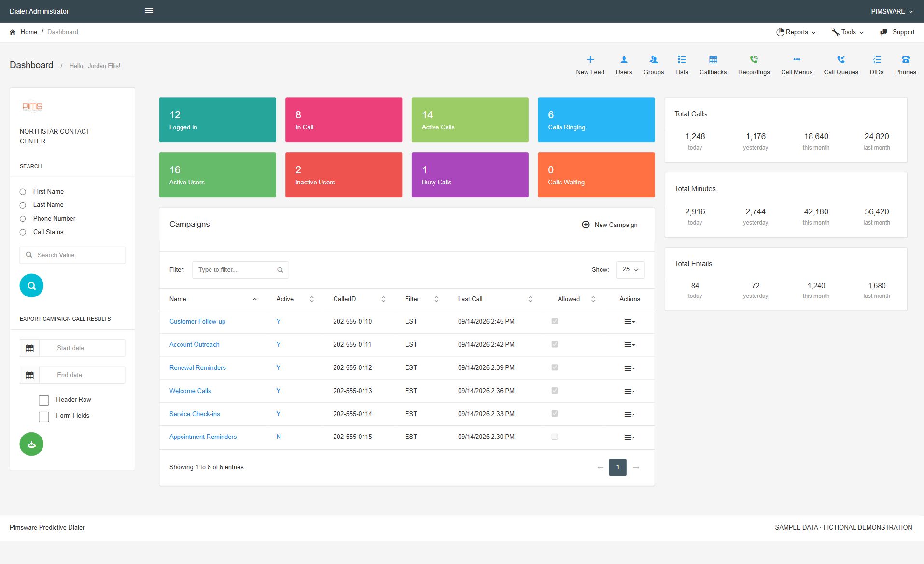Sort campaigns by Name column

click(x=213, y=299)
